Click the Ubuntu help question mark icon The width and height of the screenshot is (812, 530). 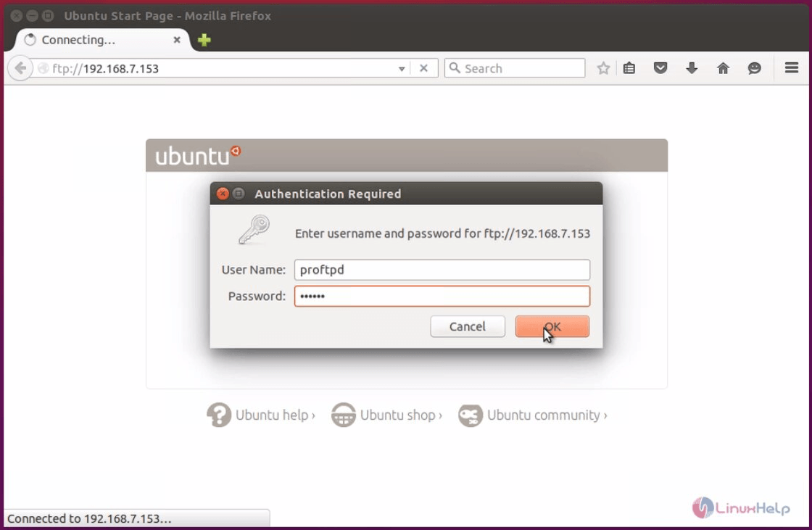[x=218, y=415]
